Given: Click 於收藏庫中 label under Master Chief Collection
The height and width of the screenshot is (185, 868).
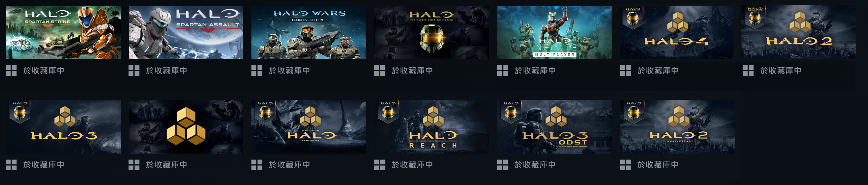Looking at the screenshot, I should click(412, 71).
